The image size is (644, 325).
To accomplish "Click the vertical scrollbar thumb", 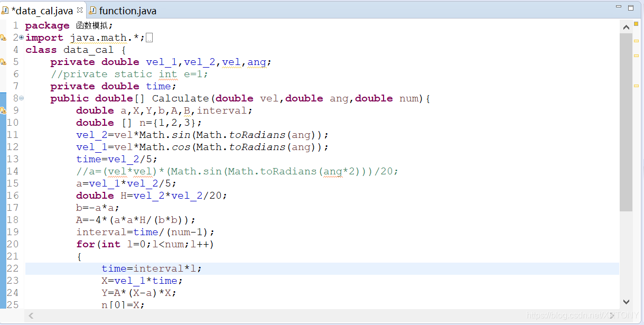I will (x=627, y=122).
